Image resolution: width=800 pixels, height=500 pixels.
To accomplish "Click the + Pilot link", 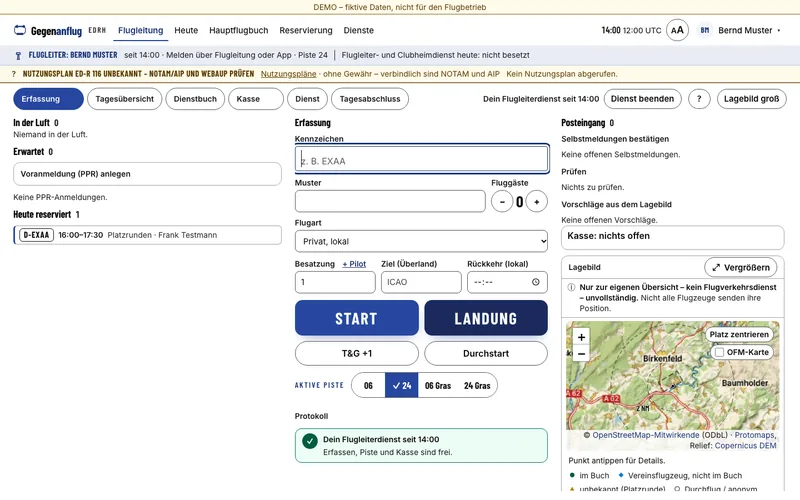I will click(x=354, y=264).
